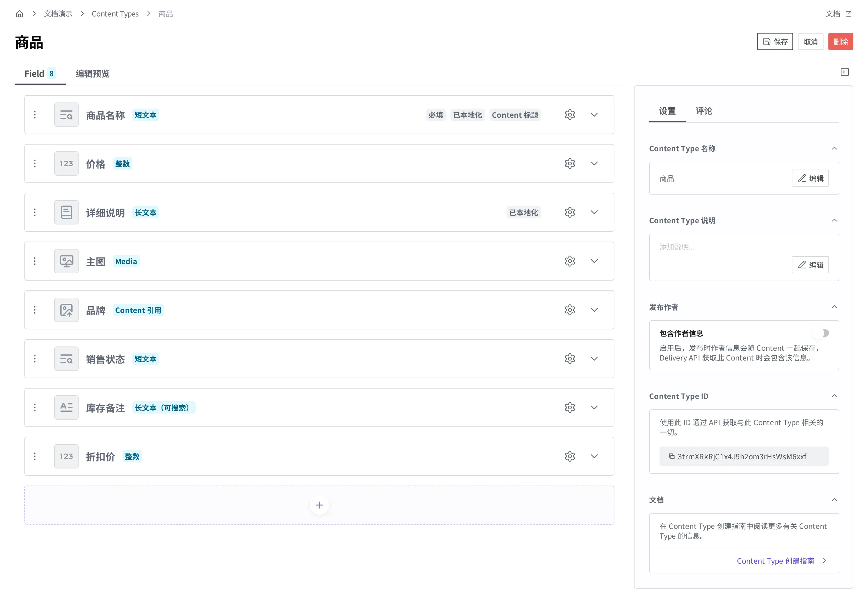Click the 取消 button
Screen dimensions: 868x610
[810, 41]
